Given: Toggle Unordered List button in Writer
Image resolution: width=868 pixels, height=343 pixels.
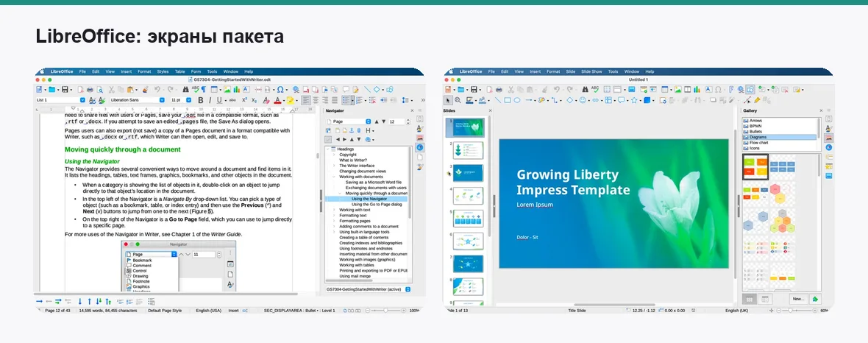Looking at the screenshot, I should click(346, 100).
